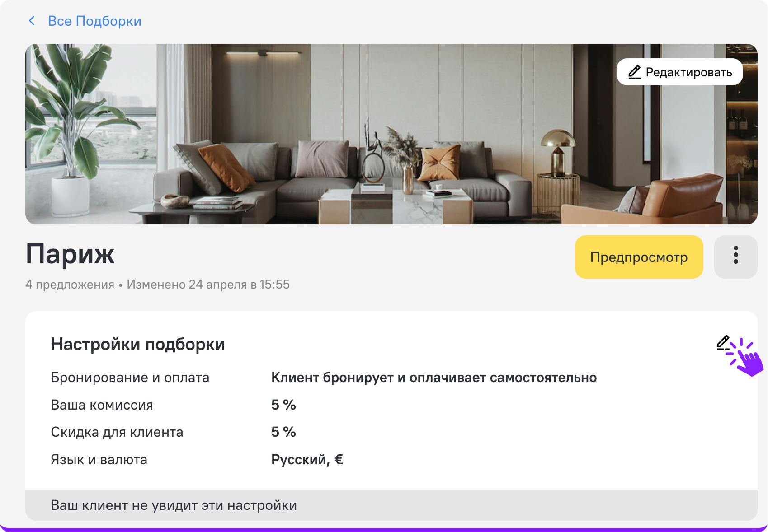This screenshot has width=768, height=532.
Task: Open the Все Подборки link
Action: 94,21
